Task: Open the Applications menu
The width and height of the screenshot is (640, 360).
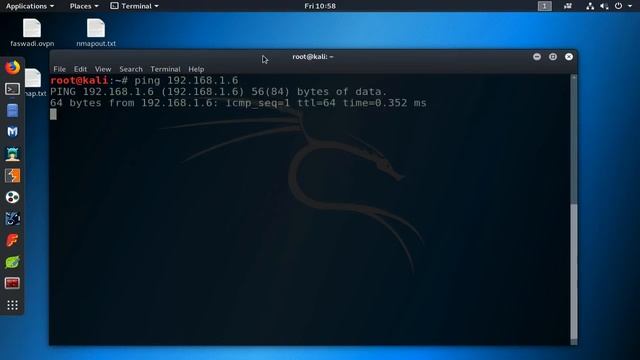Action: (x=29, y=6)
